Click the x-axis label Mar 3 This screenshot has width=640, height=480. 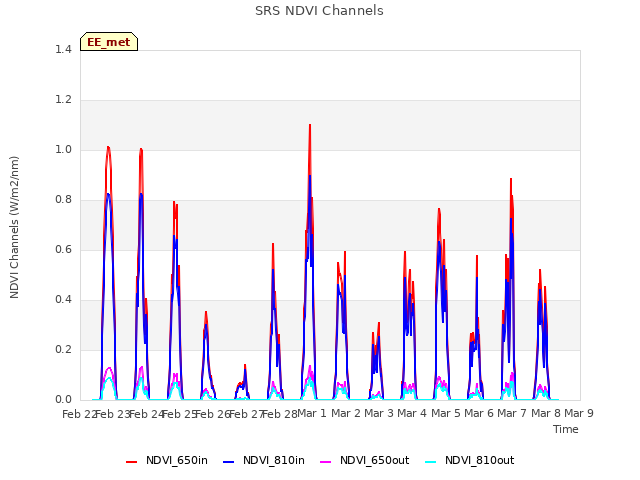pyautogui.click(x=379, y=413)
